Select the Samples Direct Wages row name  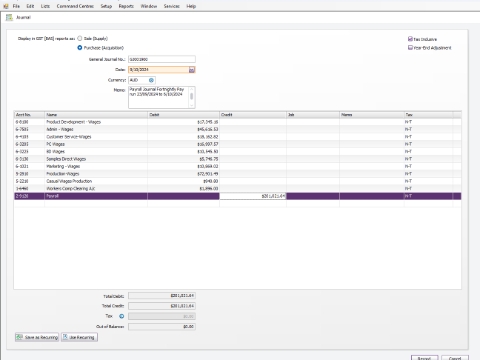pyautogui.click(x=66, y=159)
